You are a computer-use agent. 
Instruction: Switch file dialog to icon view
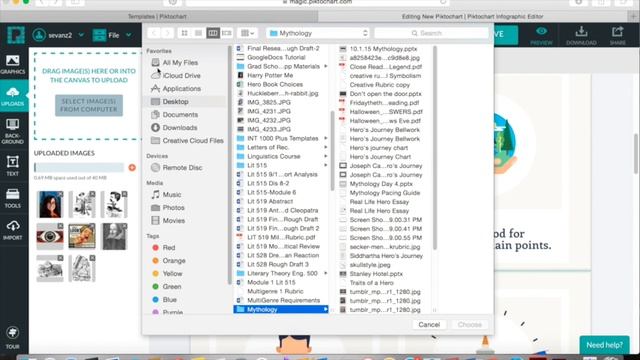[x=184, y=33]
